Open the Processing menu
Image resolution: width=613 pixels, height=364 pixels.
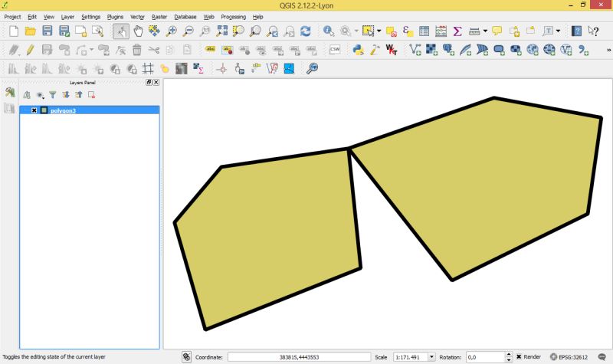pos(234,17)
